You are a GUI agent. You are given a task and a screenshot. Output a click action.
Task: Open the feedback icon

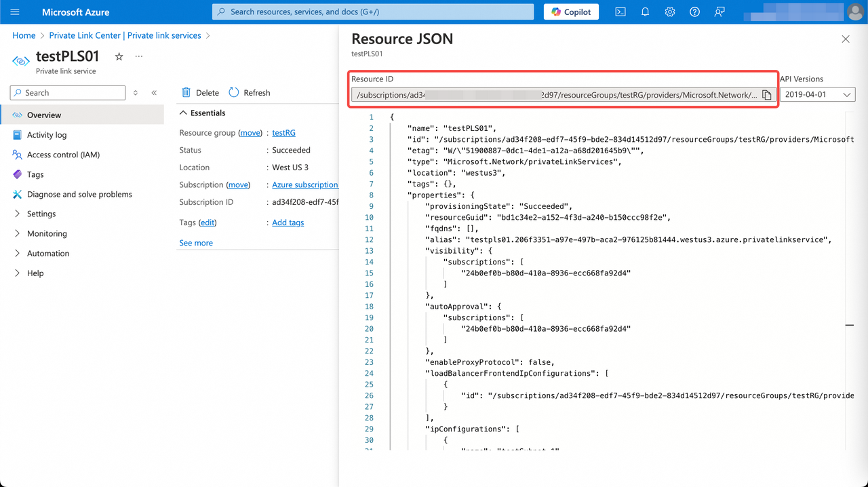pos(719,12)
